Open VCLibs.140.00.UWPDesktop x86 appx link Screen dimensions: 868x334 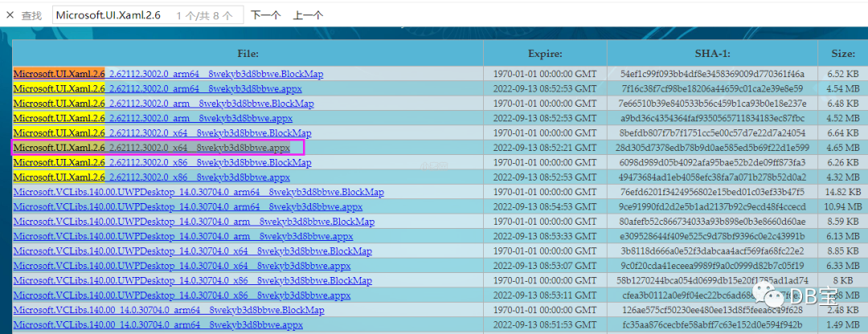click(182, 295)
